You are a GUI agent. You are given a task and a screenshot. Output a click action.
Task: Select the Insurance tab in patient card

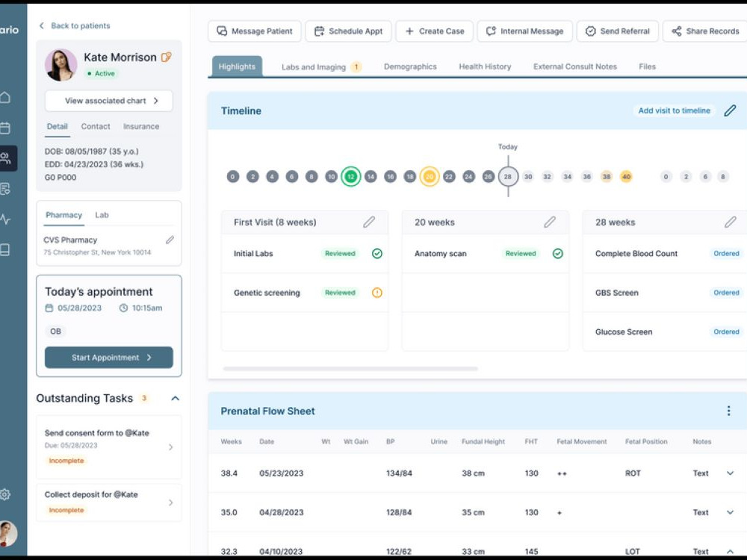click(141, 127)
